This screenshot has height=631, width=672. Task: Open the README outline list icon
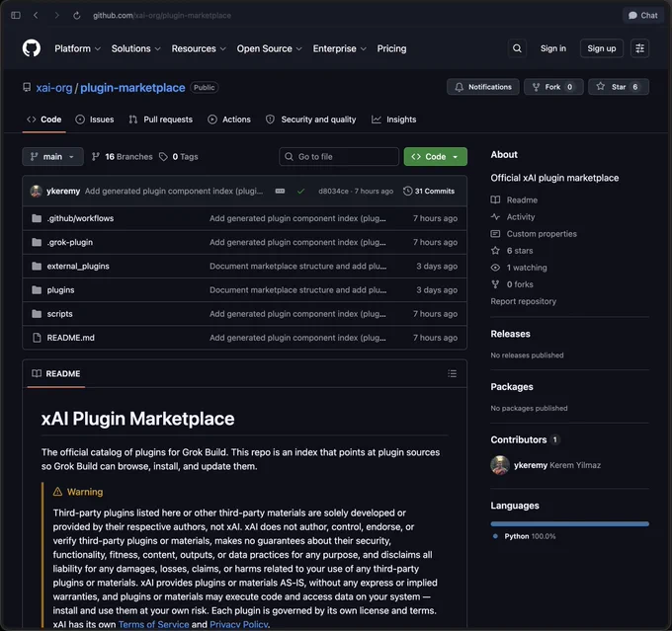[452, 374]
